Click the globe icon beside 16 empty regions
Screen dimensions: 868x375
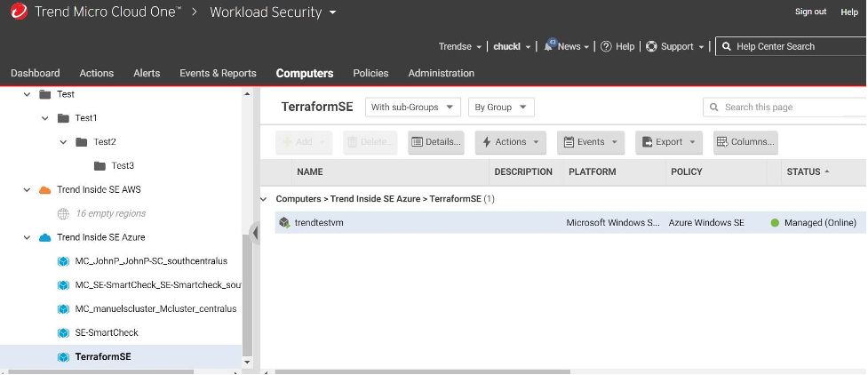tap(64, 214)
